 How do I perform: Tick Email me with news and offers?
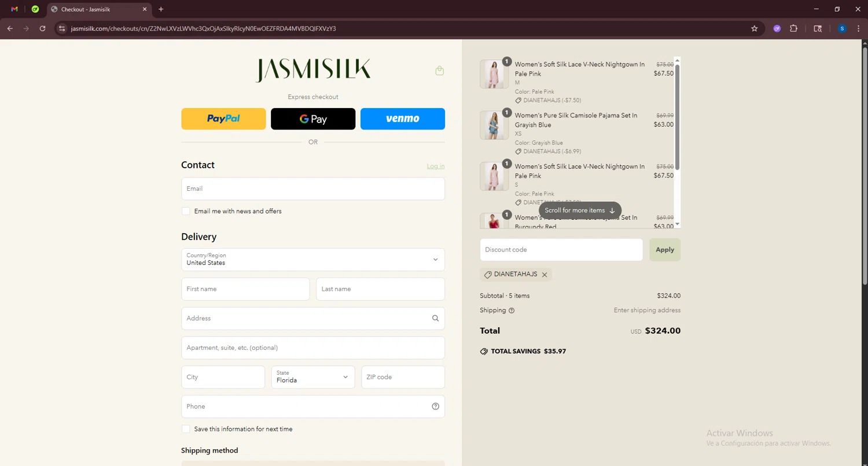pyautogui.click(x=186, y=211)
